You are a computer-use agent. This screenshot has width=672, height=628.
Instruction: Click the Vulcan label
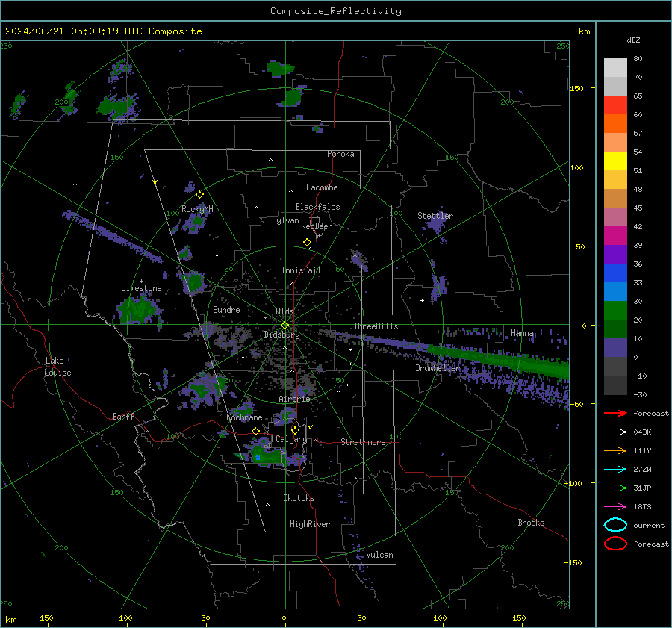pos(379,555)
